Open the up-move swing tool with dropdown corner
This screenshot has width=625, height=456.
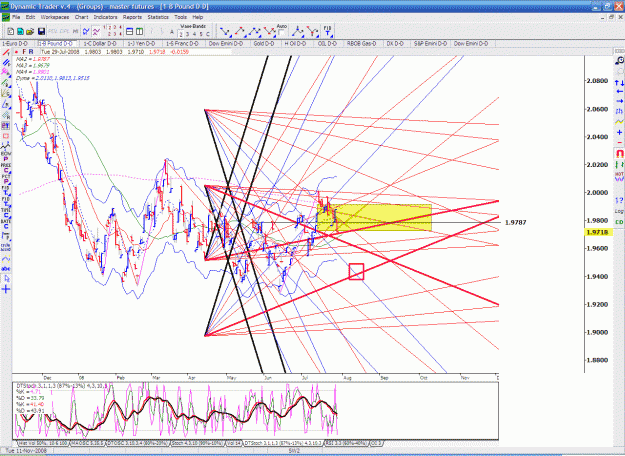[x=240, y=31]
